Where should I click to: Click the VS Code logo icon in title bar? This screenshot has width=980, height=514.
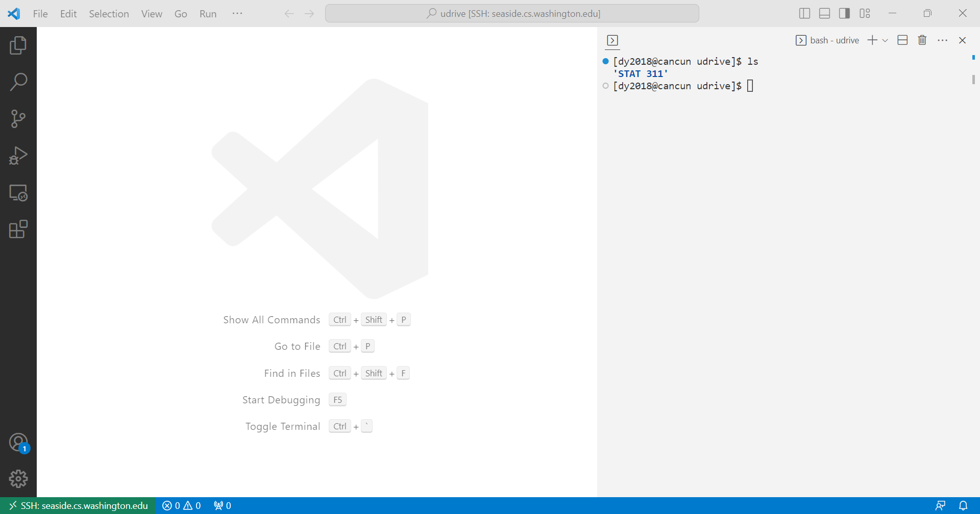[14, 14]
